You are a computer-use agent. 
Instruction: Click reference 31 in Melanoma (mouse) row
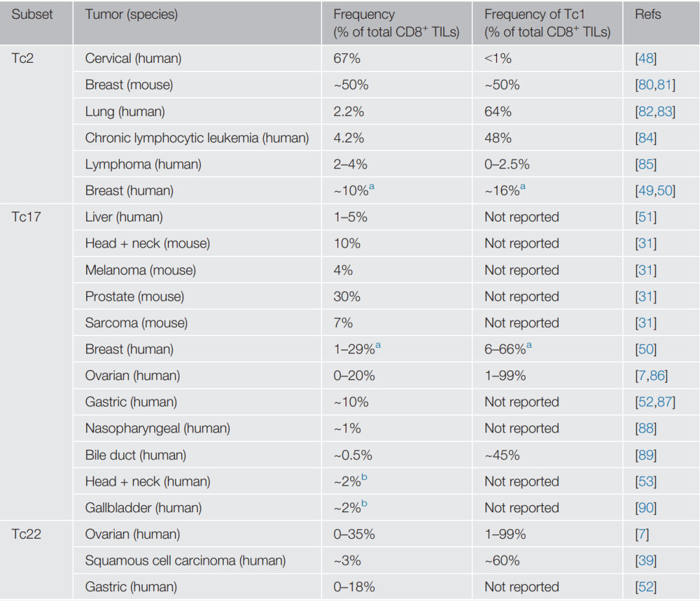(x=646, y=270)
